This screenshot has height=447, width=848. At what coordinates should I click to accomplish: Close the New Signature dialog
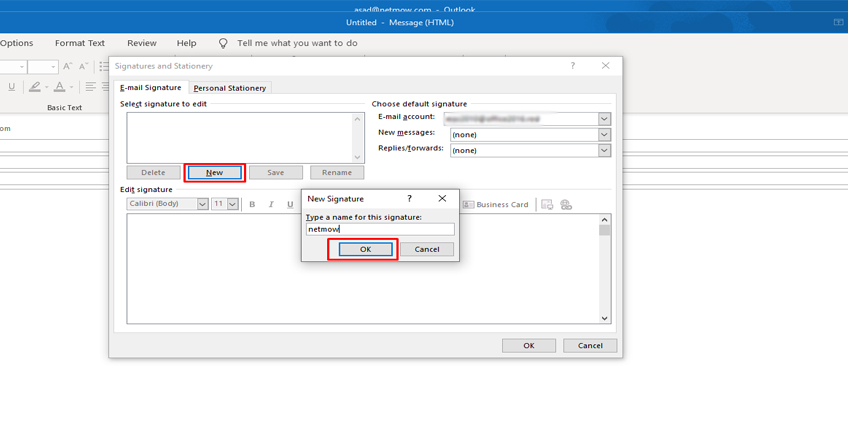click(x=442, y=198)
